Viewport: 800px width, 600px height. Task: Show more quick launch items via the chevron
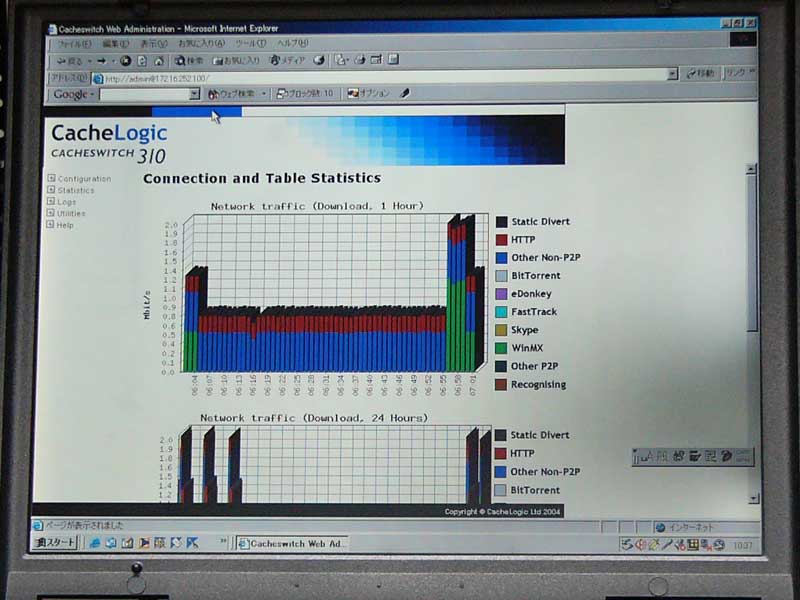pyautogui.click(x=223, y=541)
